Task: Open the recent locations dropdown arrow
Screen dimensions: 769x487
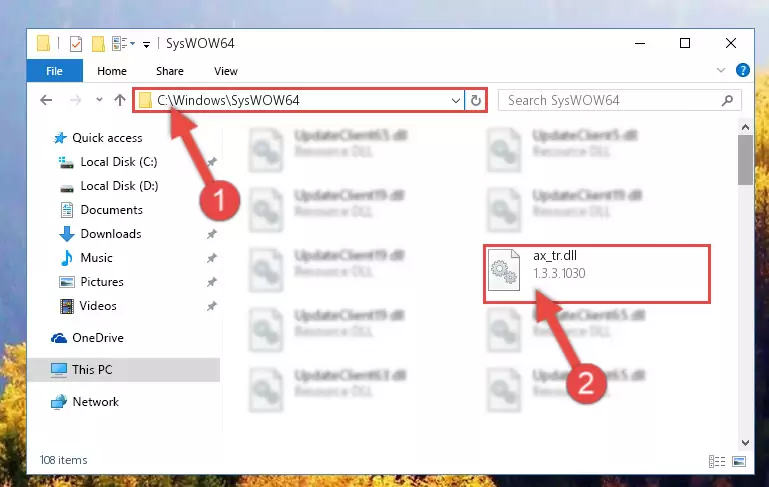Action: (99, 100)
